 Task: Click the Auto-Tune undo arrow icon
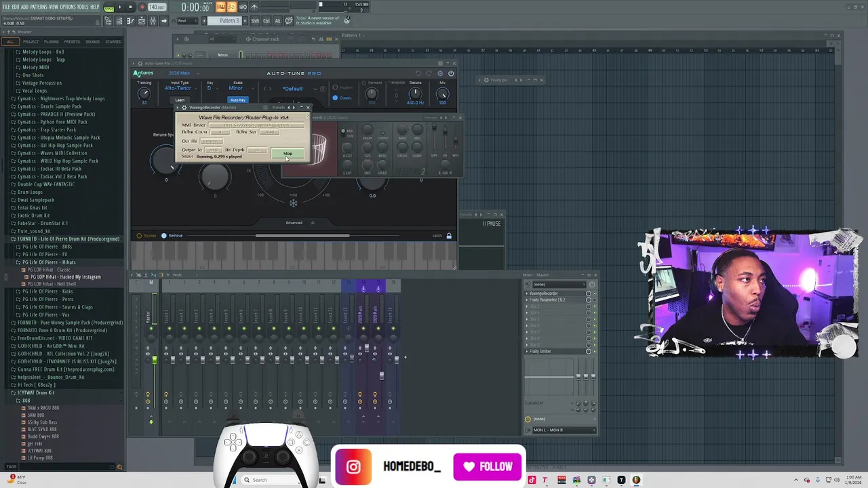[418, 73]
